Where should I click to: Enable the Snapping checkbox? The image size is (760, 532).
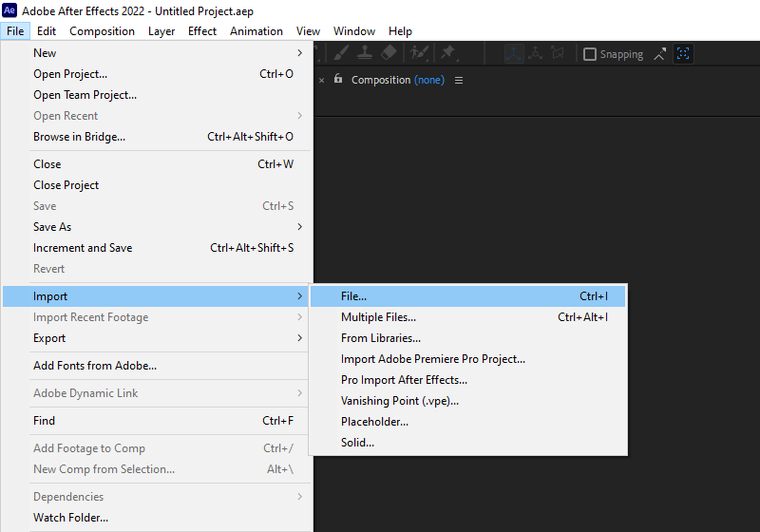[x=590, y=54]
